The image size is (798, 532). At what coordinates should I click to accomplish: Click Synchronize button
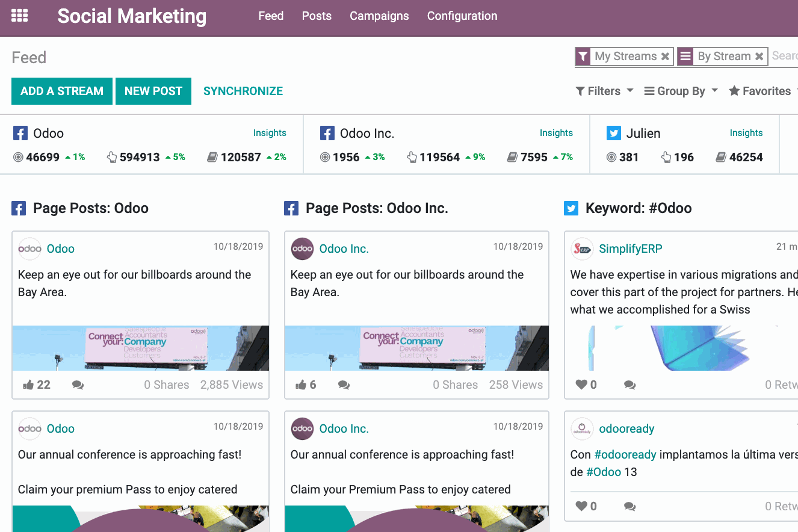point(243,91)
